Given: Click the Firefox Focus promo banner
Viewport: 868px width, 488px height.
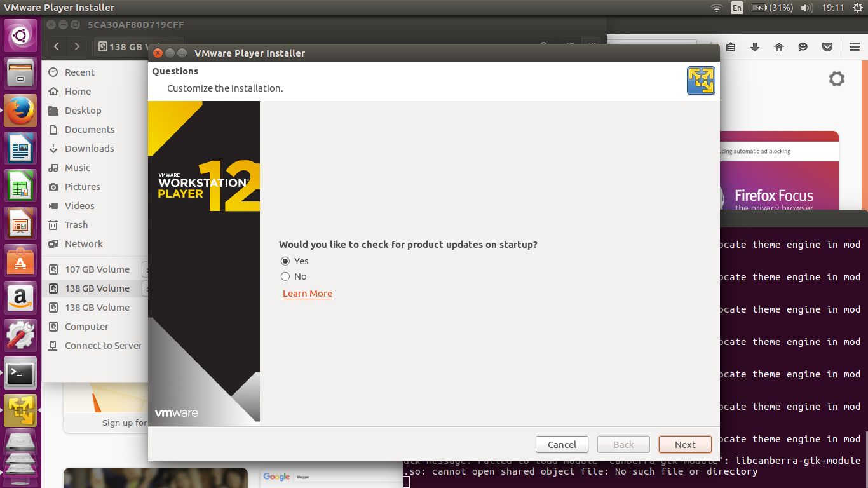Looking at the screenshot, I should pos(779,170).
